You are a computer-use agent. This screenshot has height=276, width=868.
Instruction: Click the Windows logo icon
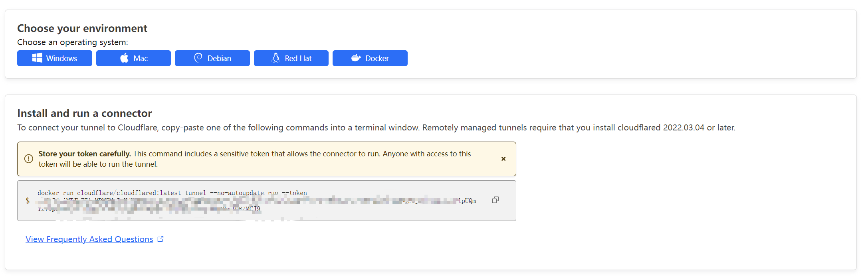coord(37,58)
